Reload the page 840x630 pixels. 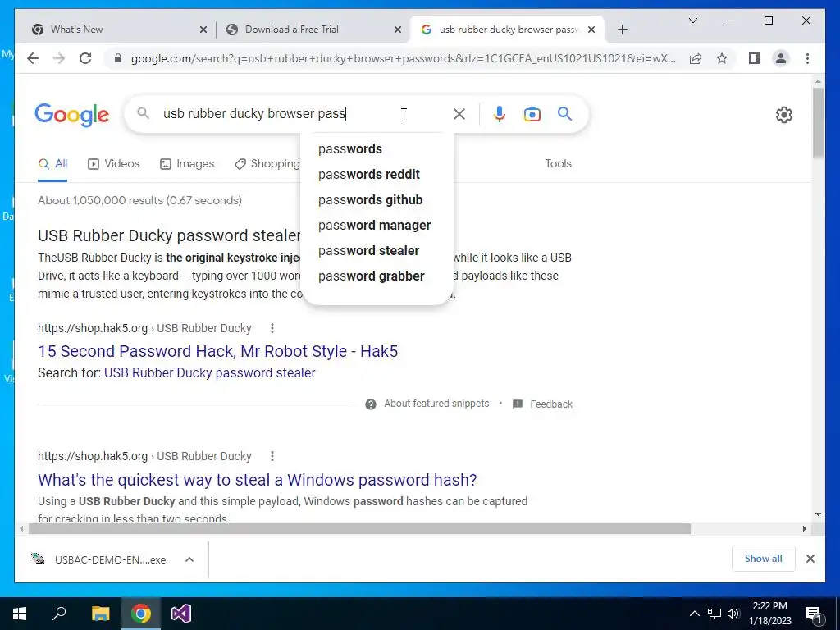[x=85, y=58]
